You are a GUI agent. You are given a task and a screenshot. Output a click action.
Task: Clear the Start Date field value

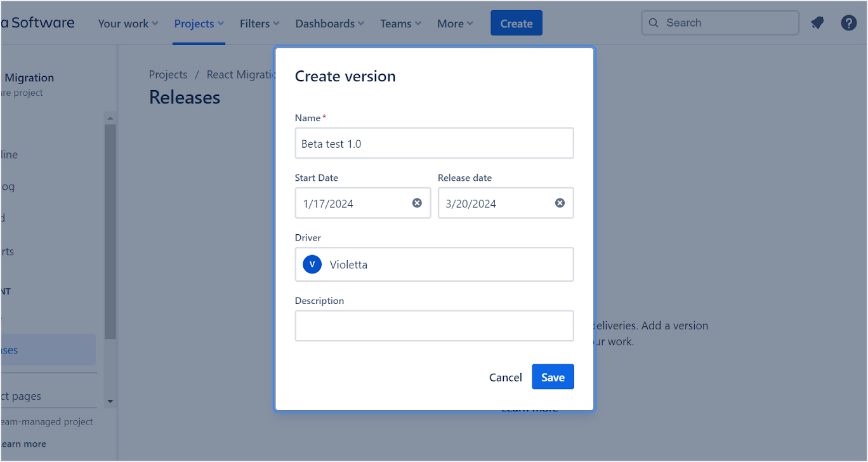click(417, 203)
